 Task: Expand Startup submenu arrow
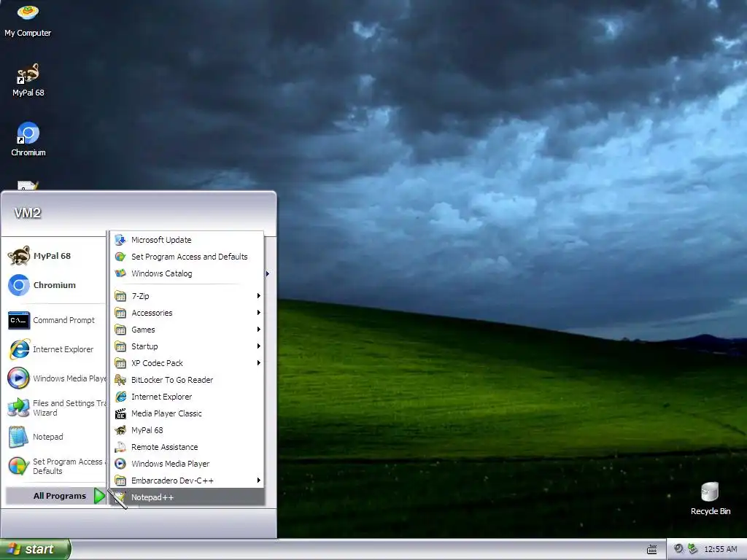click(x=259, y=346)
